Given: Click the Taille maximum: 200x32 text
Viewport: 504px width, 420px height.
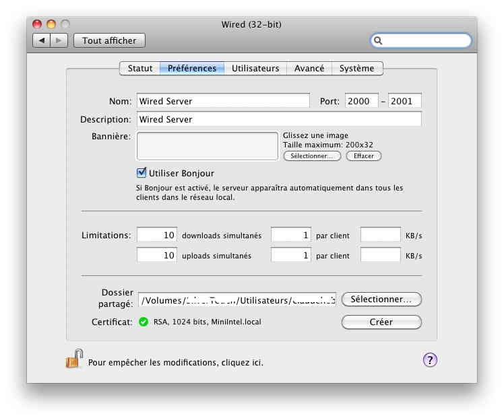Looking at the screenshot, I should click(x=328, y=145).
